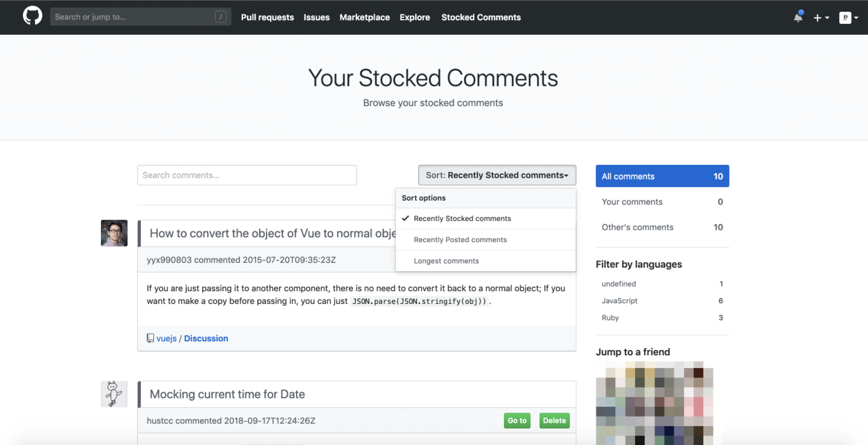Open the user profile avatar menu
The width and height of the screenshot is (868, 445).
(x=845, y=18)
